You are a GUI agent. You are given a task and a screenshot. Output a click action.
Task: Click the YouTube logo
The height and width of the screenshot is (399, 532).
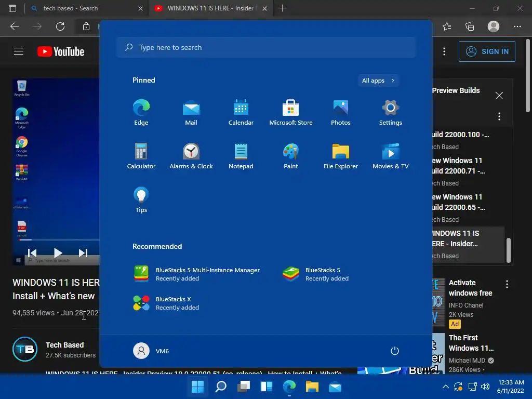click(61, 51)
